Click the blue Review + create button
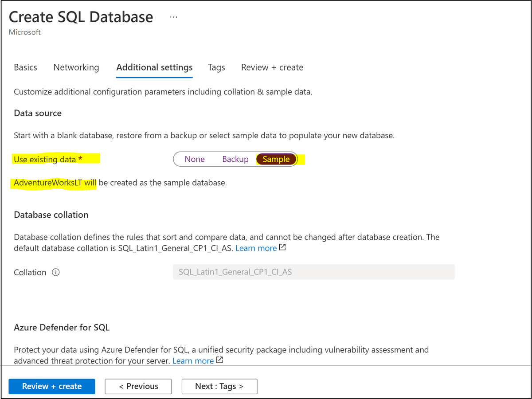532x399 pixels. click(52, 386)
